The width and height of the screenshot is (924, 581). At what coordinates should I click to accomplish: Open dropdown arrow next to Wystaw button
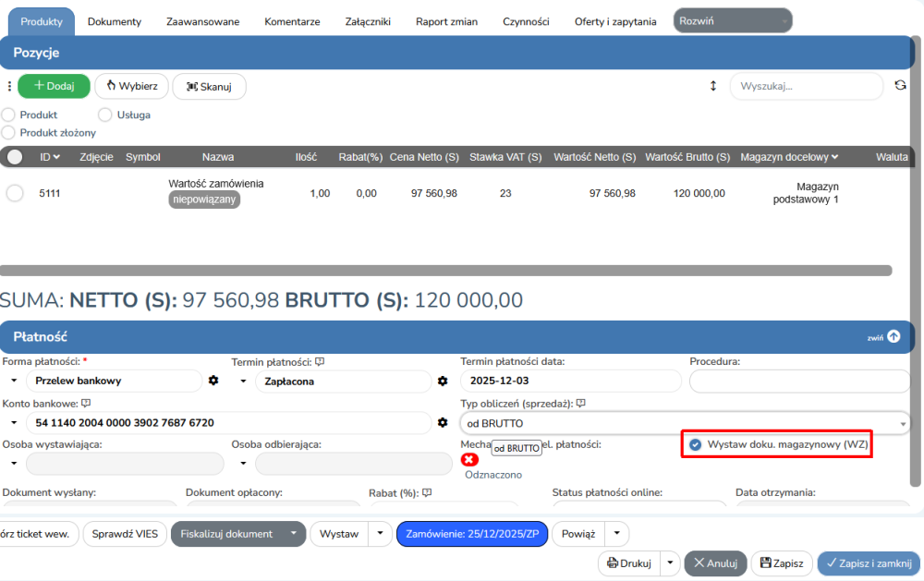pos(381,534)
